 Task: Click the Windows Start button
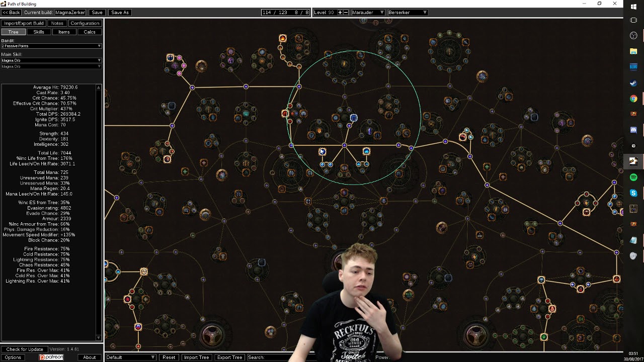[633, 6]
